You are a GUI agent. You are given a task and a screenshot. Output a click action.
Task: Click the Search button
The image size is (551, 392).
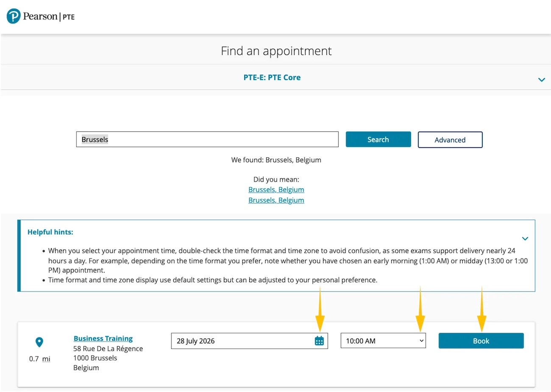click(x=378, y=139)
